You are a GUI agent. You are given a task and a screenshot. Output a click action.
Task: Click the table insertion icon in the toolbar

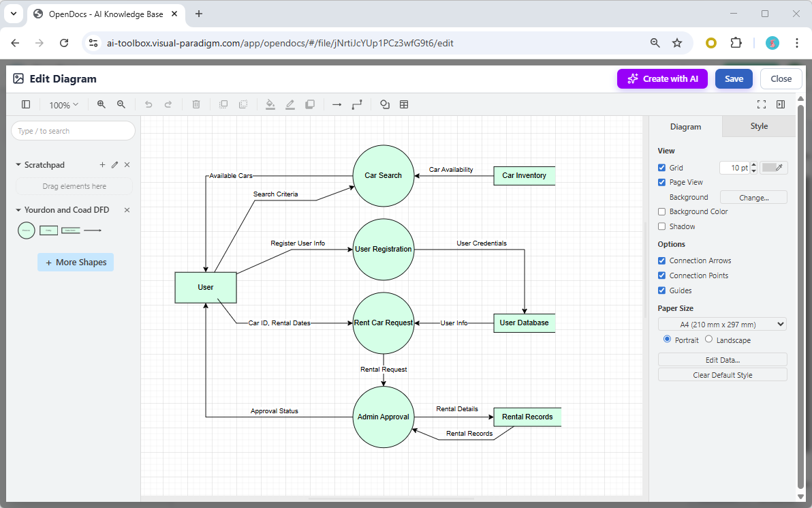click(x=405, y=104)
